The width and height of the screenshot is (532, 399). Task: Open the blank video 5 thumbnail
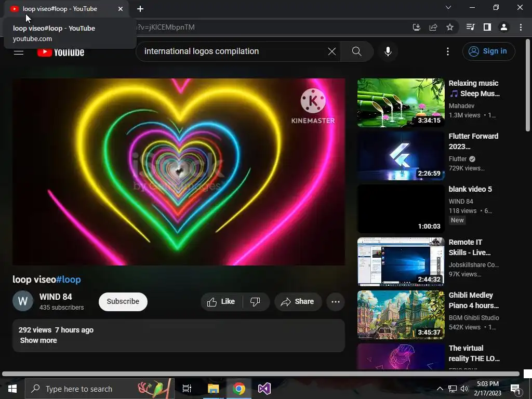coord(401,209)
